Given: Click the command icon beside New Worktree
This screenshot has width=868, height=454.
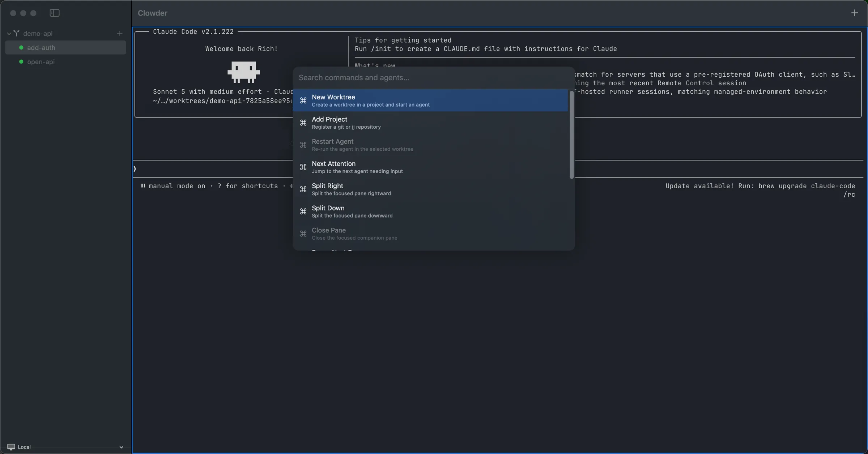Looking at the screenshot, I should (303, 100).
